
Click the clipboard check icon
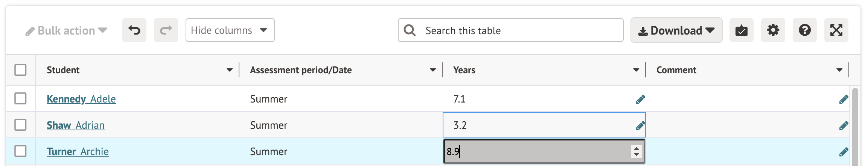[x=741, y=30]
